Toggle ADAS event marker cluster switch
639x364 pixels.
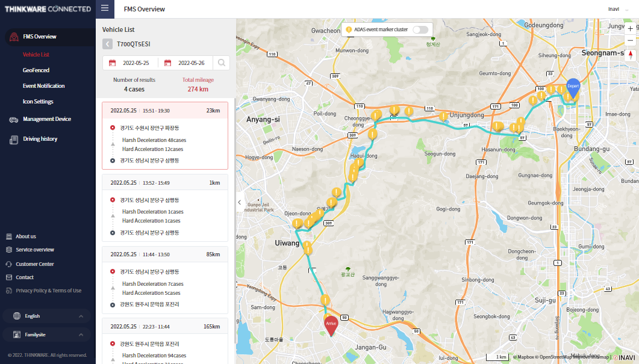(420, 29)
